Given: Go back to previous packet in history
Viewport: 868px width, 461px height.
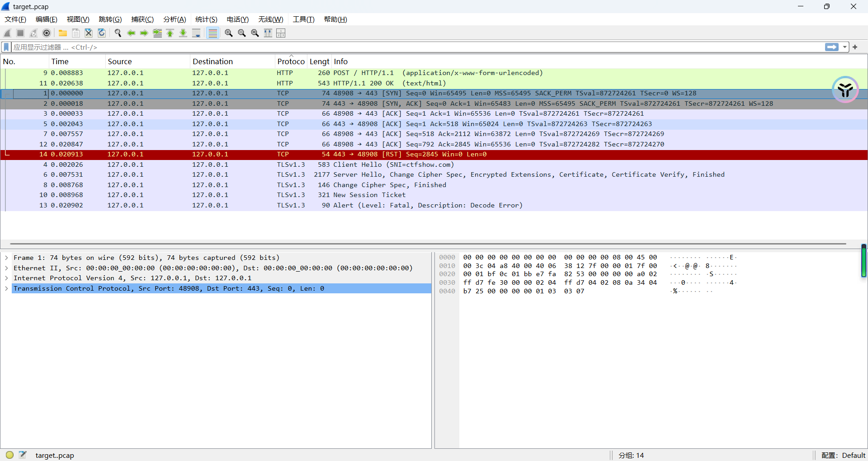Looking at the screenshot, I should click(131, 33).
